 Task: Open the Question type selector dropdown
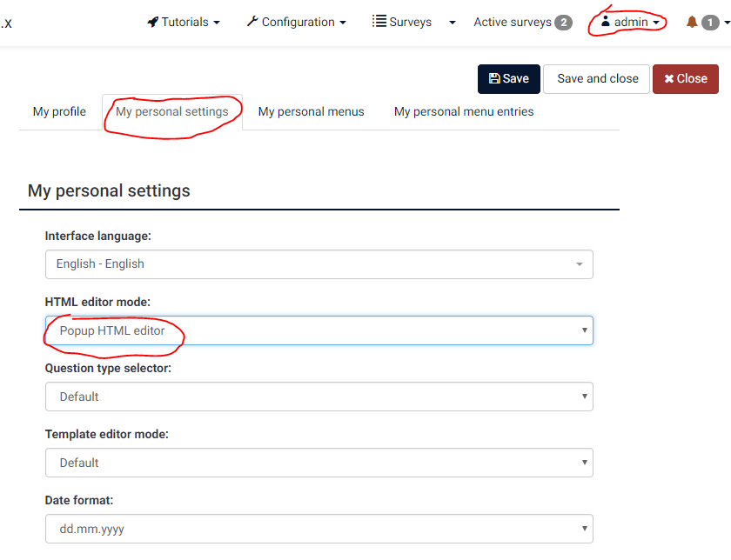pos(319,397)
